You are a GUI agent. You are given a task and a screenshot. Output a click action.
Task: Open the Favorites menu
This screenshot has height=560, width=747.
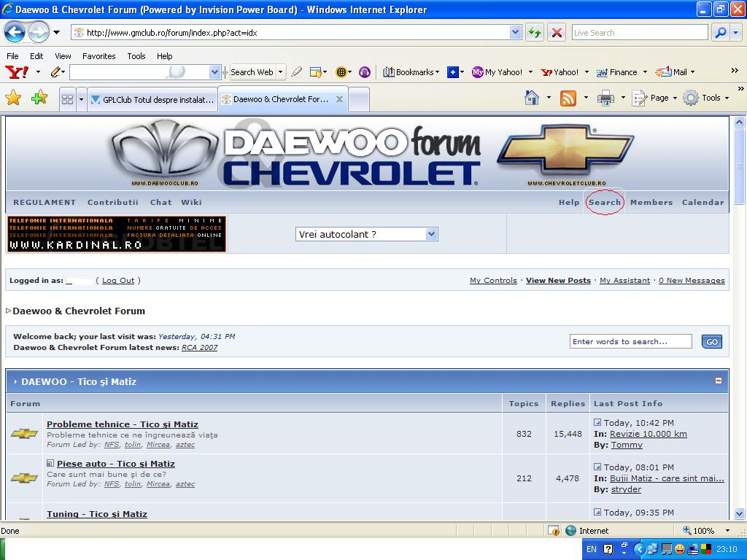tap(98, 56)
